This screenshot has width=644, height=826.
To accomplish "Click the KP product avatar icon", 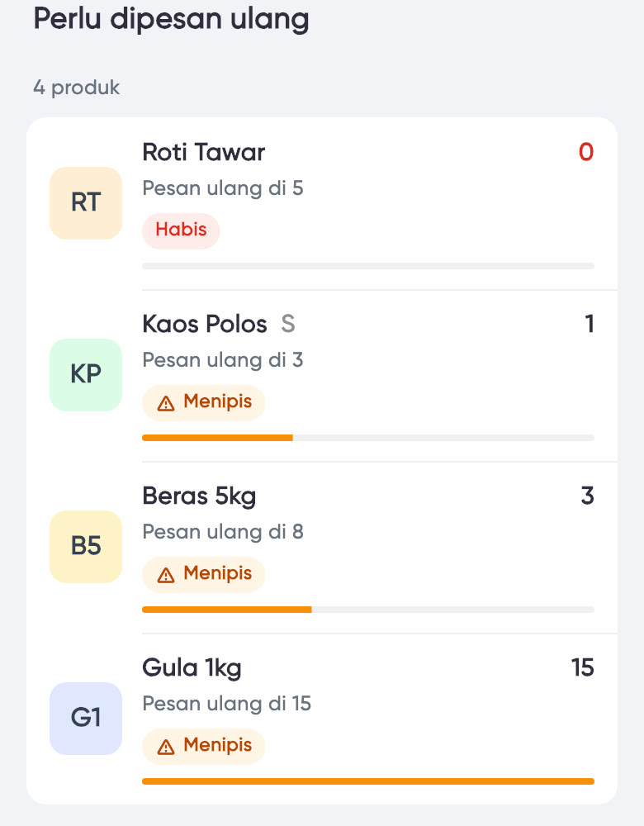I will [86, 375].
